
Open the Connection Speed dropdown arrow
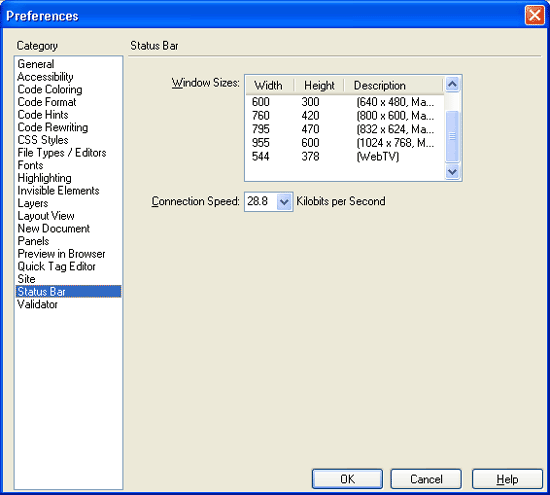pyautogui.click(x=284, y=202)
